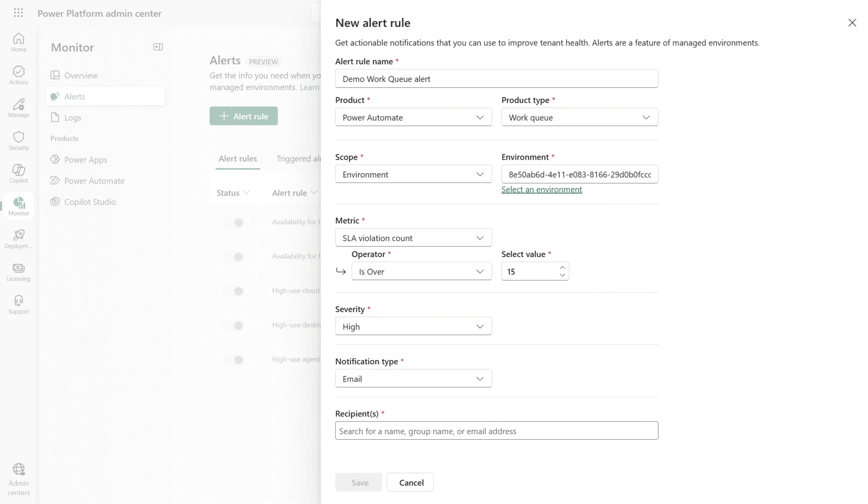This screenshot has height=504, width=868.
Task: Open Support headset icon
Action: point(19,304)
